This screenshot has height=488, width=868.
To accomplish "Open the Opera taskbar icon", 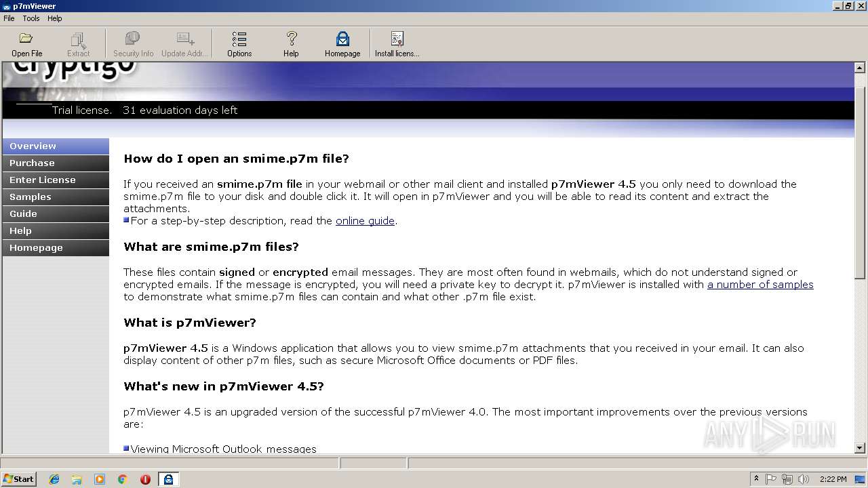I will [x=145, y=479].
